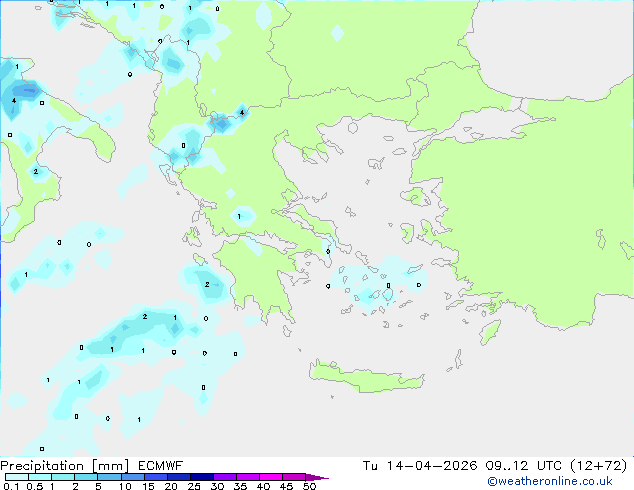Click the "10" legend scale label
634x490 pixels.
point(125,486)
